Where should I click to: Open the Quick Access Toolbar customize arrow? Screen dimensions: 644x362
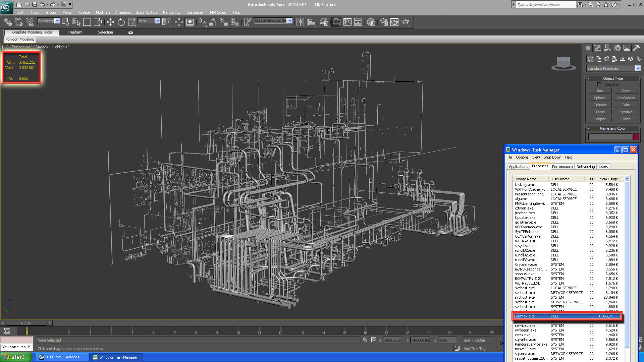[70, 5]
